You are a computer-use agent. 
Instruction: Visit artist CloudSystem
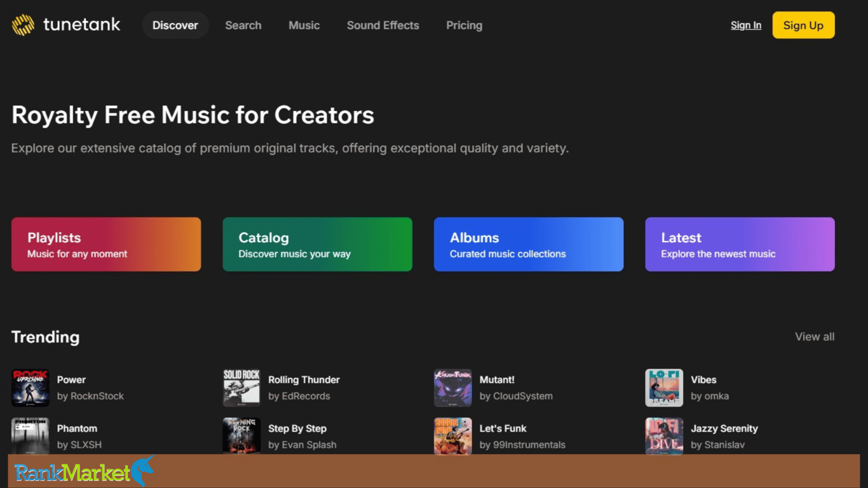click(523, 396)
